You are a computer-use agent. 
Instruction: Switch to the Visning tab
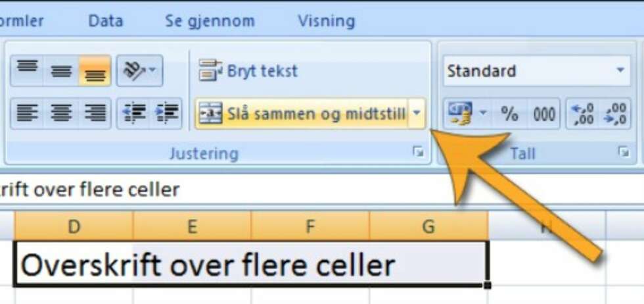point(326,21)
